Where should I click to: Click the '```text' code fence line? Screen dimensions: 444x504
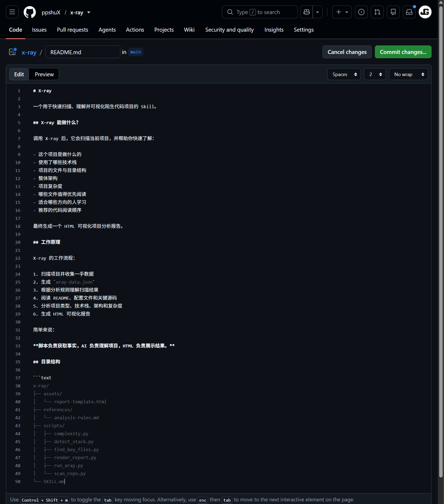coord(42,378)
